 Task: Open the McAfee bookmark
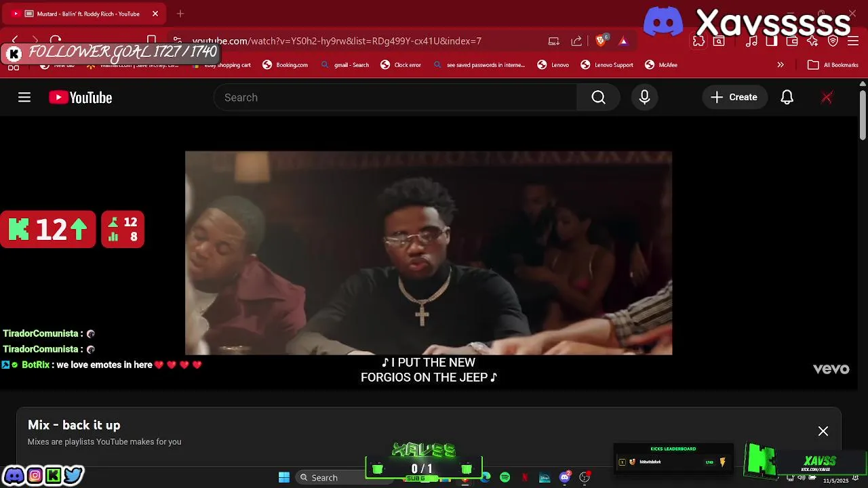pos(661,65)
